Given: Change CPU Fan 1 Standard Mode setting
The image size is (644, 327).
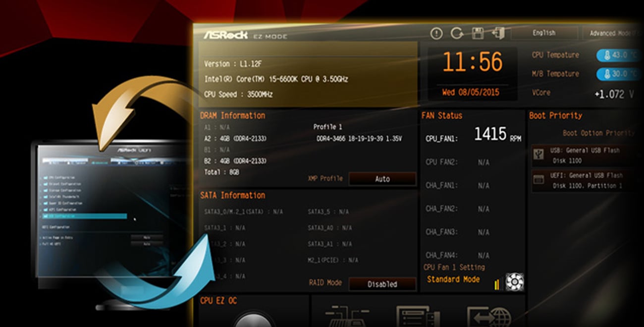Looking at the screenshot, I should tap(453, 279).
